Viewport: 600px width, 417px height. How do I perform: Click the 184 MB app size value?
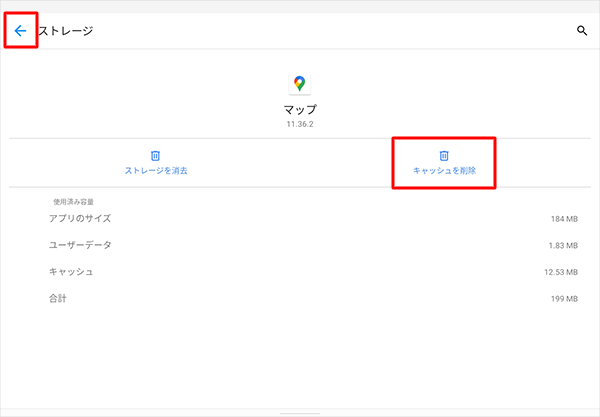click(565, 219)
